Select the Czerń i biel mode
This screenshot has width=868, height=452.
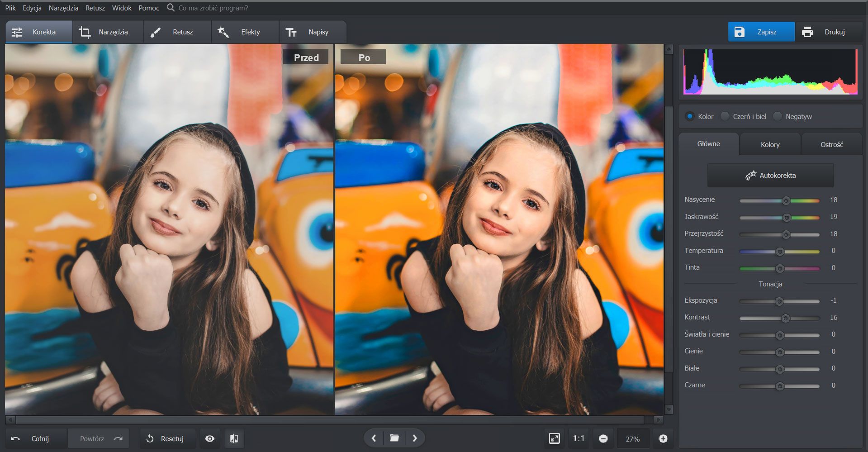point(725,116)
